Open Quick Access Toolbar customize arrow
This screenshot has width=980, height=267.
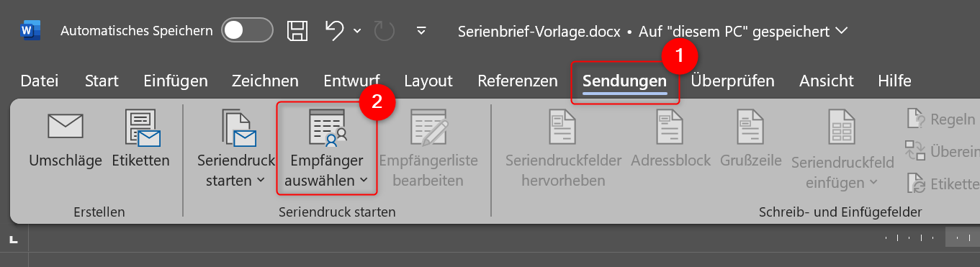click(421, 31)
